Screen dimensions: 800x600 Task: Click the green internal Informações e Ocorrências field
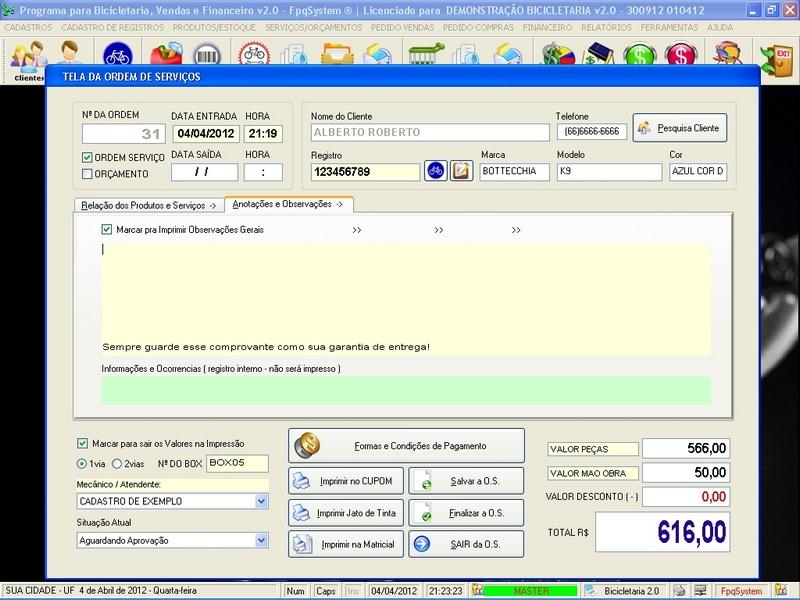point(406,390)
